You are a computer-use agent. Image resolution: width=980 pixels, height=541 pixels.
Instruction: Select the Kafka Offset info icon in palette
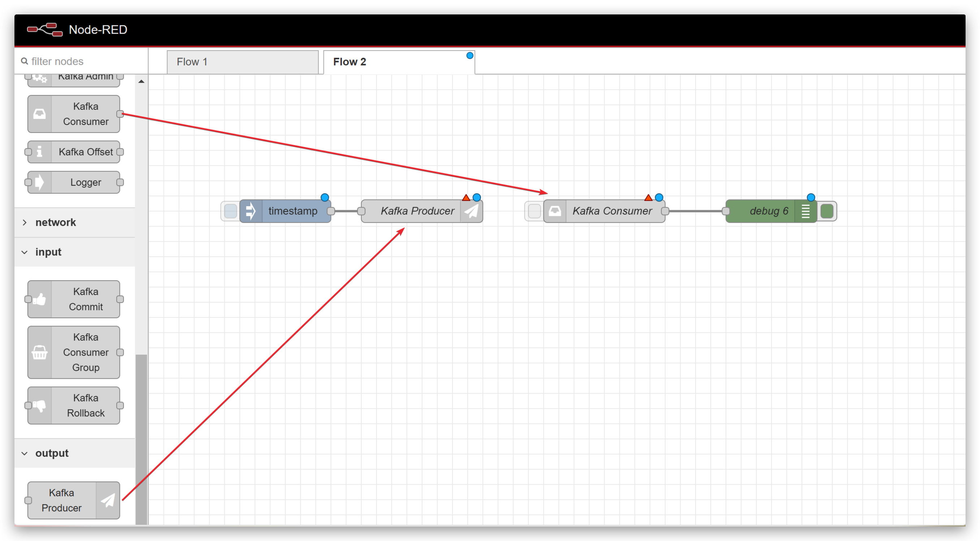coord(39,152)
